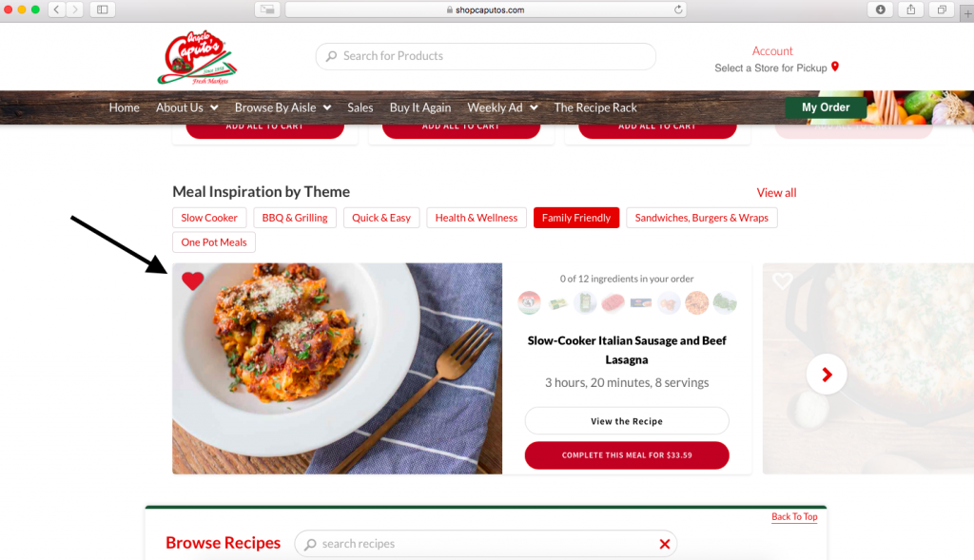The width and height of the screenshot is (974, 560).
Task: Expand the About Us dropdown menu
Action: [x=187, y=107]
